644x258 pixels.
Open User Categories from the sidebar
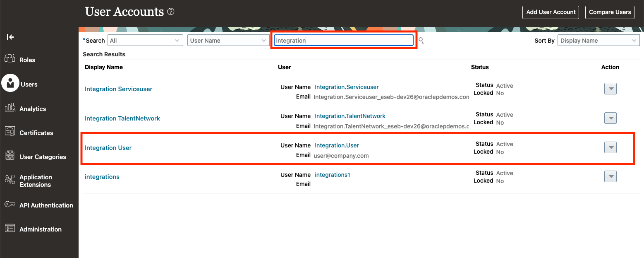[10, 156]
